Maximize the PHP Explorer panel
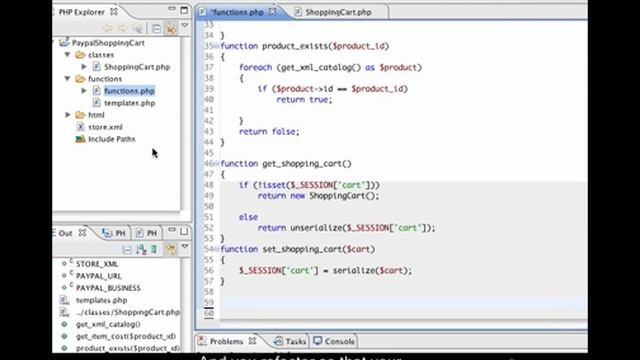The width and height of the screenshot is (640, 360). (x=184, y=10)
